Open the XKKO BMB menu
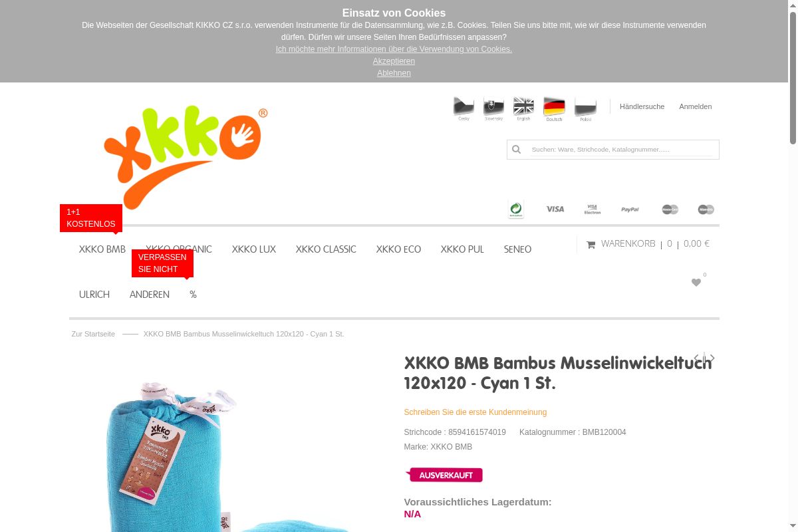This screenshot has height=532, width=798. 102,249
